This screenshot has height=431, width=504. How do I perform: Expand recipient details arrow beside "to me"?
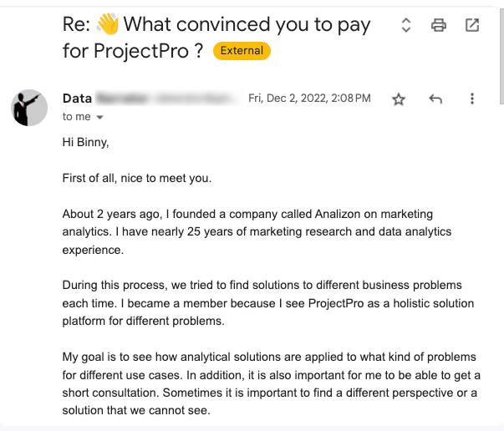click(100, 118)
